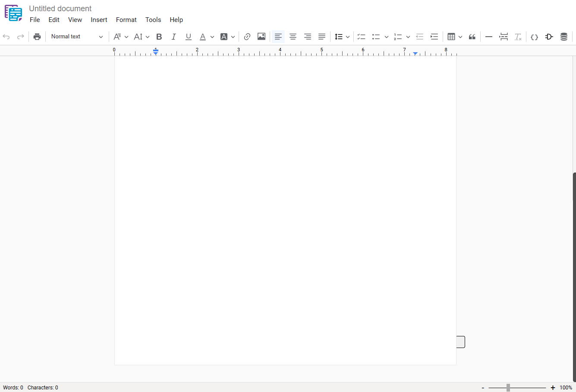Select left text alignment
The height and width of the screenshot is (392, 576).
coord(278,37)
